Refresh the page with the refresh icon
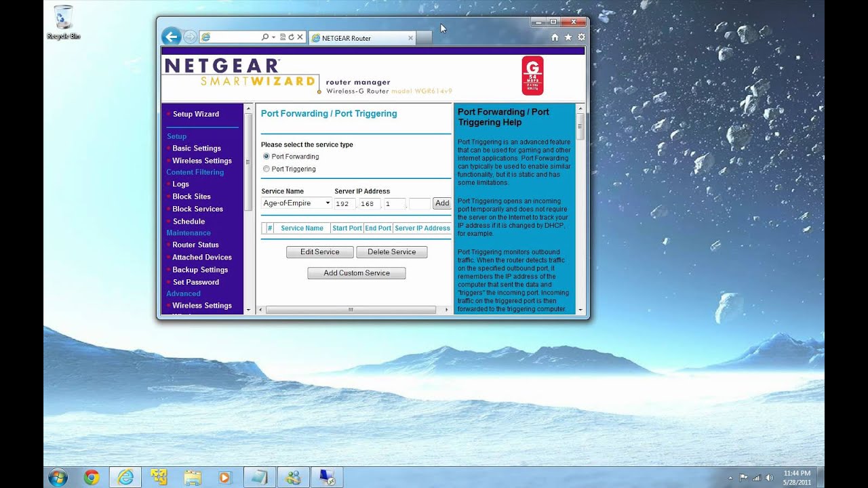 [291, 37]
